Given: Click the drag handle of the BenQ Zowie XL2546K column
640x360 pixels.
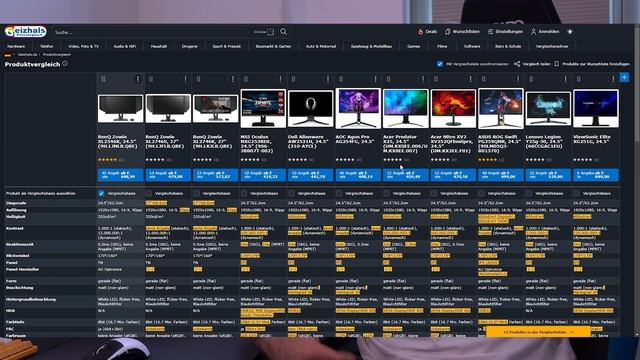Looking at the screenshot, I should coord(103,79).
